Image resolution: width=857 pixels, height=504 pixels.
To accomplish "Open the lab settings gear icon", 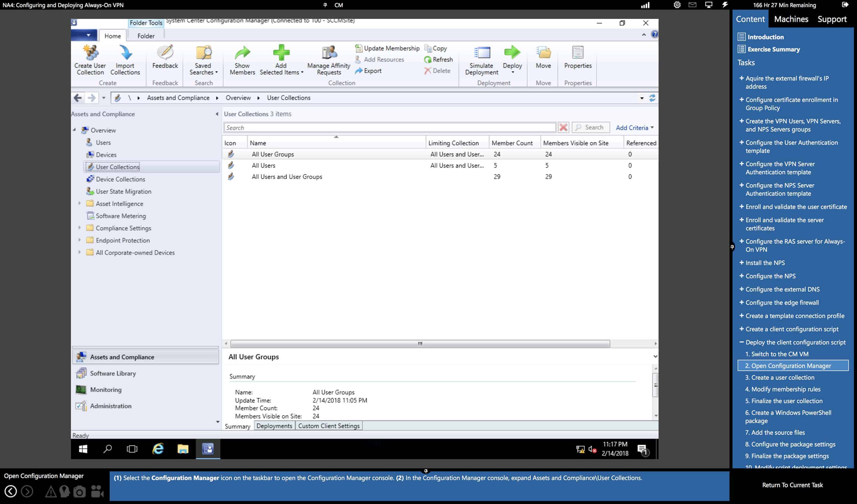I will pos(677,5).
